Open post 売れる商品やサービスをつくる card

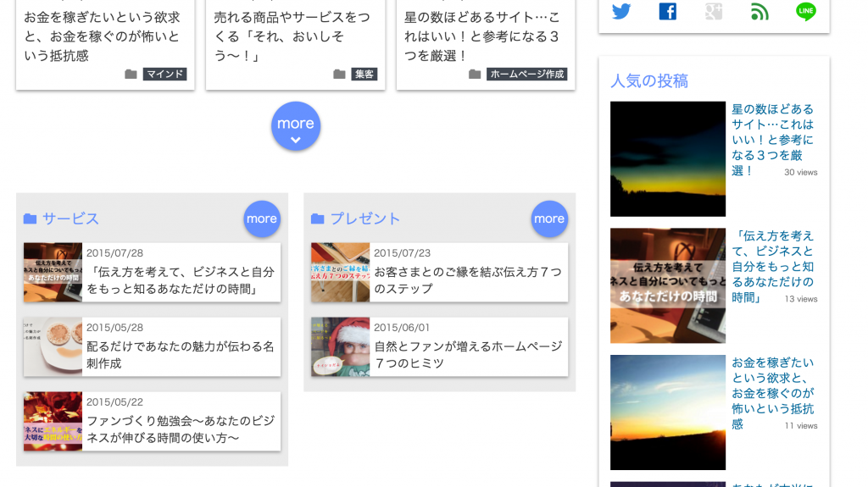point(292,36)
